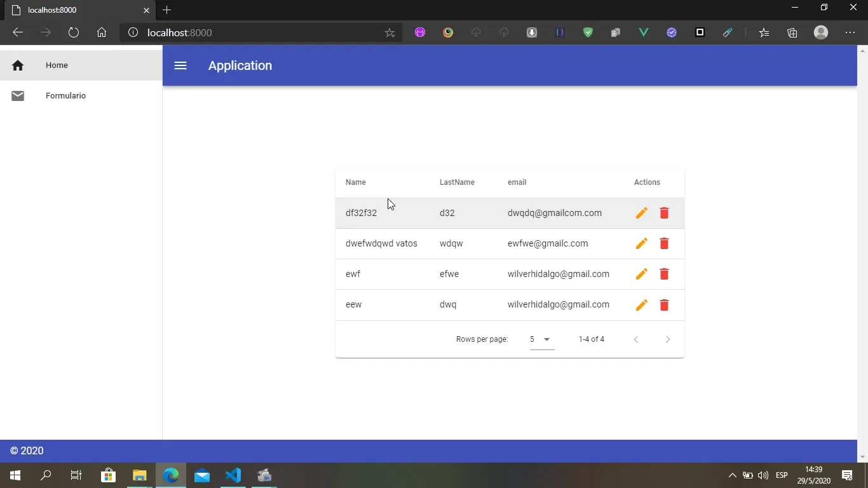This screenshot has height=488, width=868.
Task: Open the download arrow extension
Action: (x=532, y=32)
